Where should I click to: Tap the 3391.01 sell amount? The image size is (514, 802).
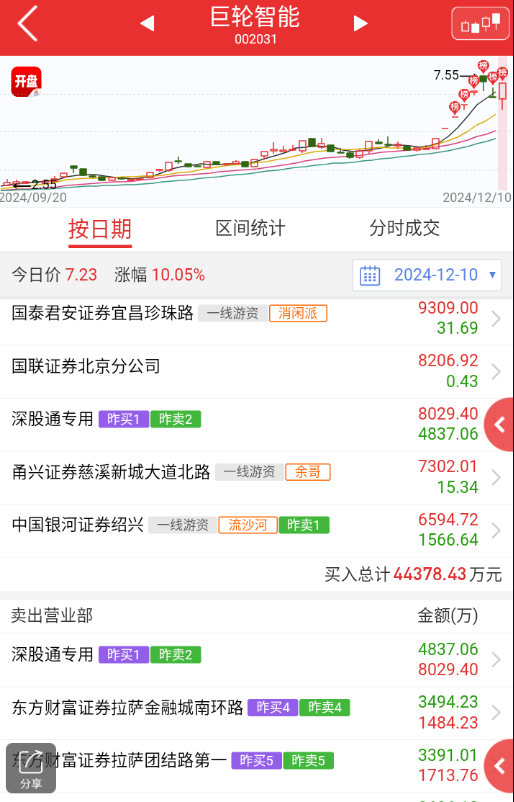click(x=448, y=755)
